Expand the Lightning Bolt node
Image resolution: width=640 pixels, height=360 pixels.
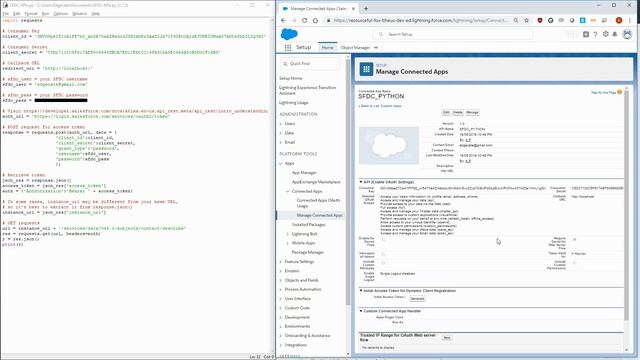tap(288, 234)
